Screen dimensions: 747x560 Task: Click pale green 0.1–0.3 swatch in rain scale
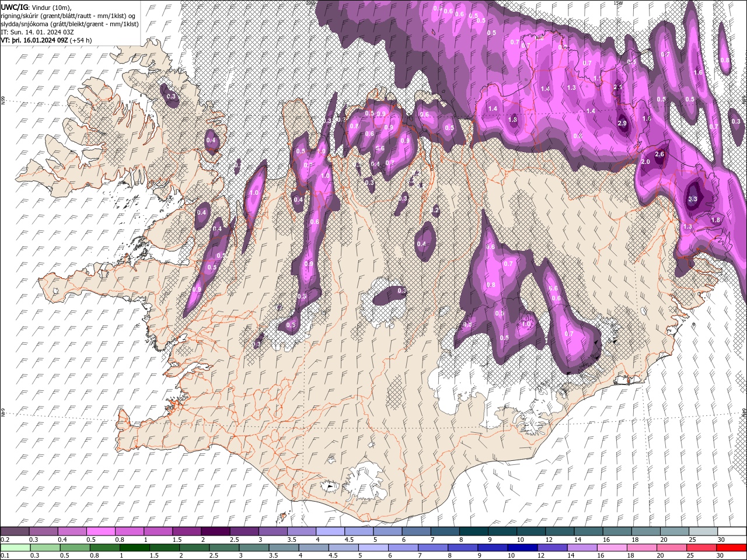[x=16, y=547]
